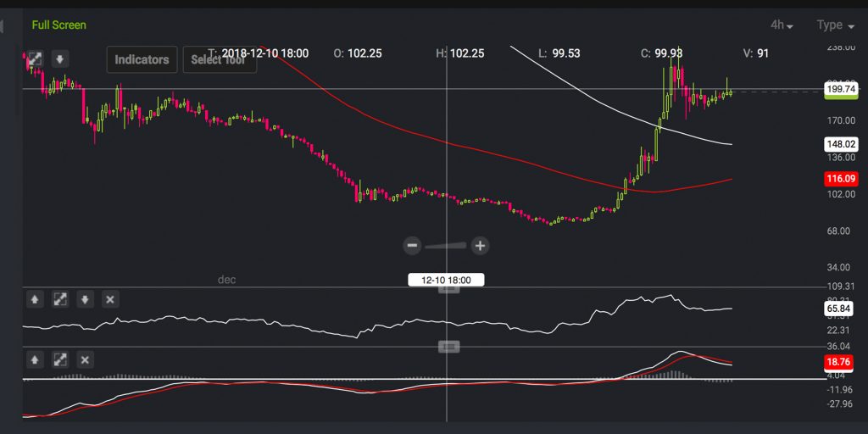The height and width of the screenshot is (434, 868).
Task: Grab the resize handle above the RSI pane
Action: [450, 288]
